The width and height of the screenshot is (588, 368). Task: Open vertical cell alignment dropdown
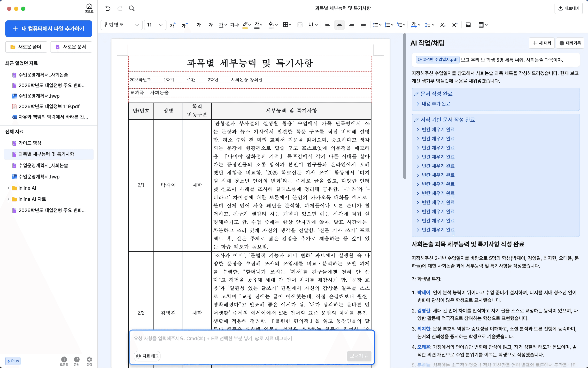point(313,25)
